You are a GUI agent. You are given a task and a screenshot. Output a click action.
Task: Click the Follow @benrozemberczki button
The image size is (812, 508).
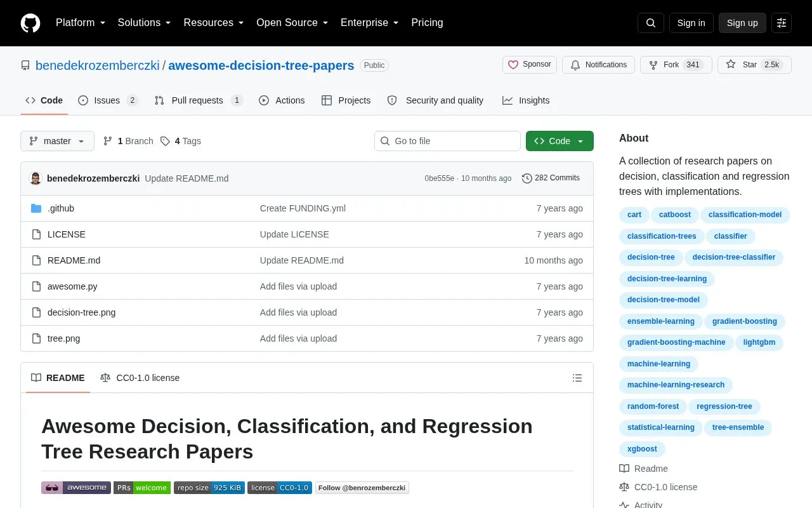tap(362, 488)
